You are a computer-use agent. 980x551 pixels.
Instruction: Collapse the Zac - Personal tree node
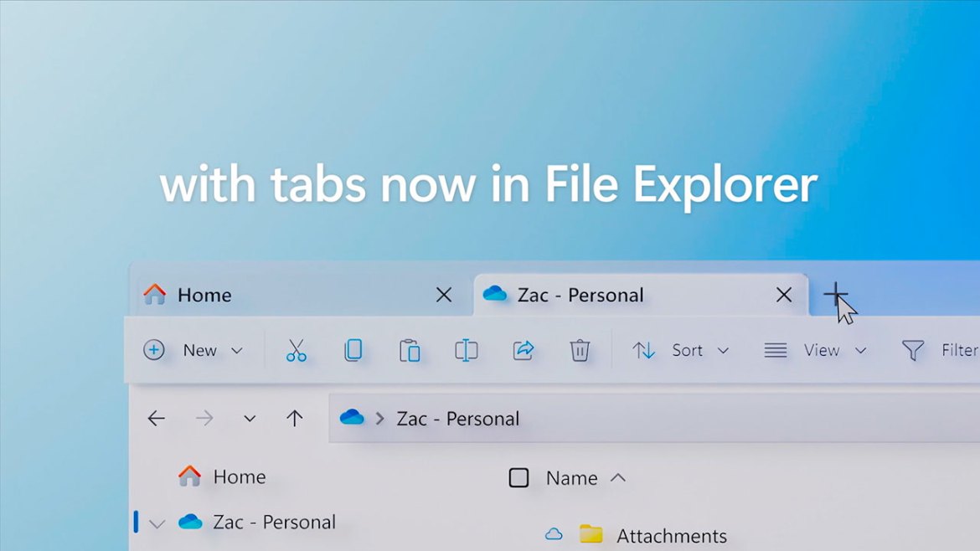pyautogui.click(x=157, y=523)
